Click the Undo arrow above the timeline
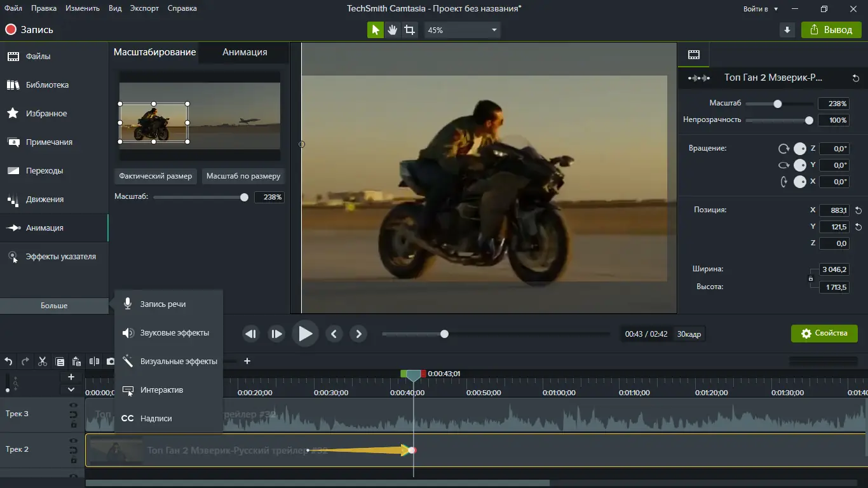 pyautogui.click(x=8, y=361)
